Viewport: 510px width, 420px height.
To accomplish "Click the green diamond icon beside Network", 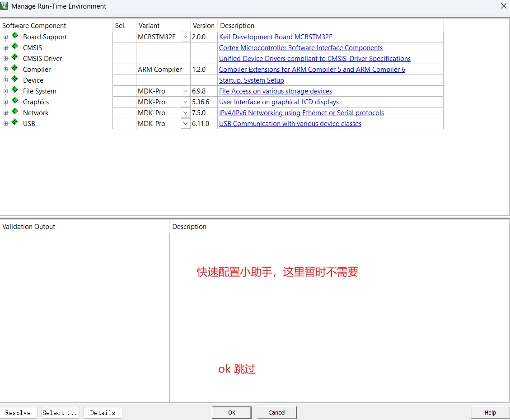I will [x=14, y=111].
